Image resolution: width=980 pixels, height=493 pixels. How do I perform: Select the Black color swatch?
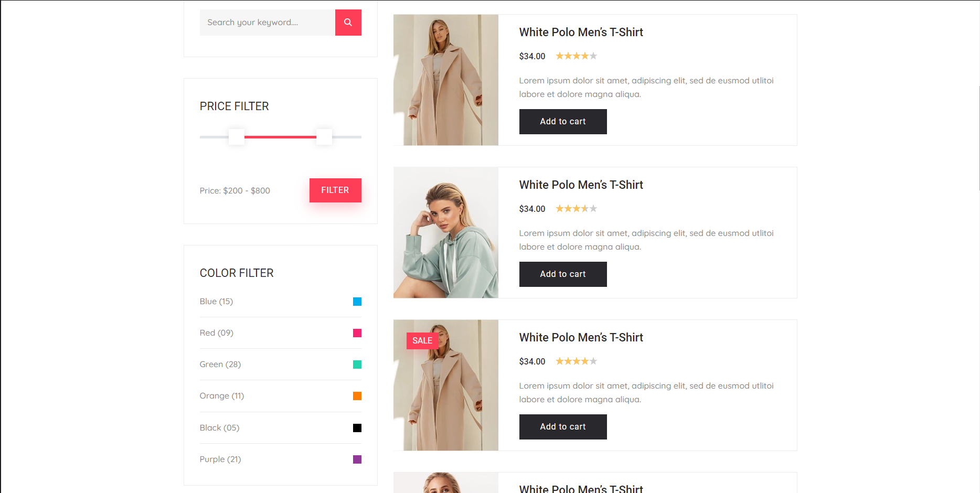(357, 428)
